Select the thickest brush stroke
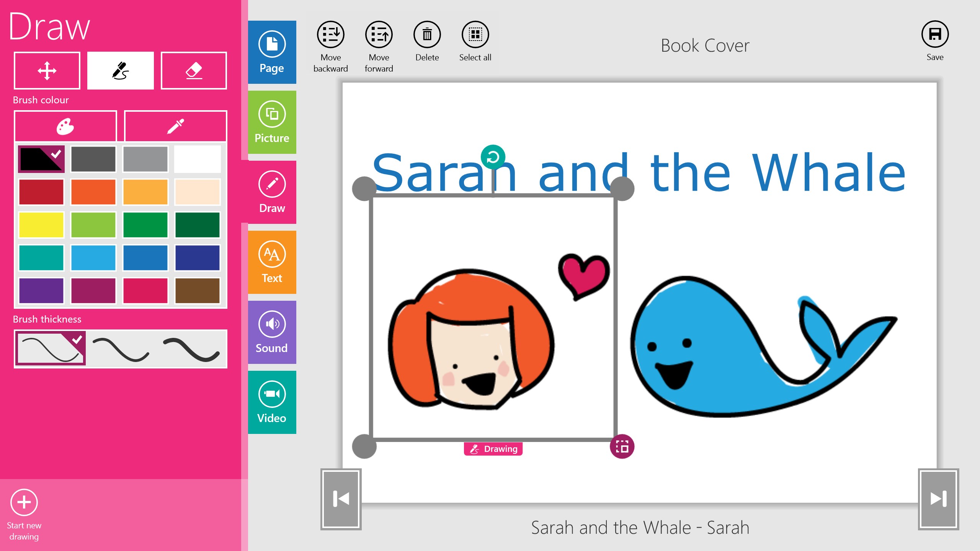The height and width of the screenshot is (551, 980). point(191,349)
